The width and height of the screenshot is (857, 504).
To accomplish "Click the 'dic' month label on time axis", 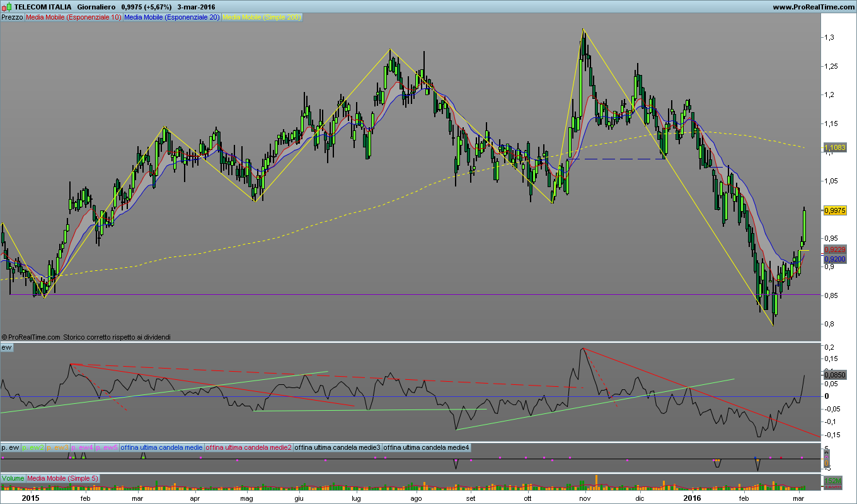I will tap(640, 498).
